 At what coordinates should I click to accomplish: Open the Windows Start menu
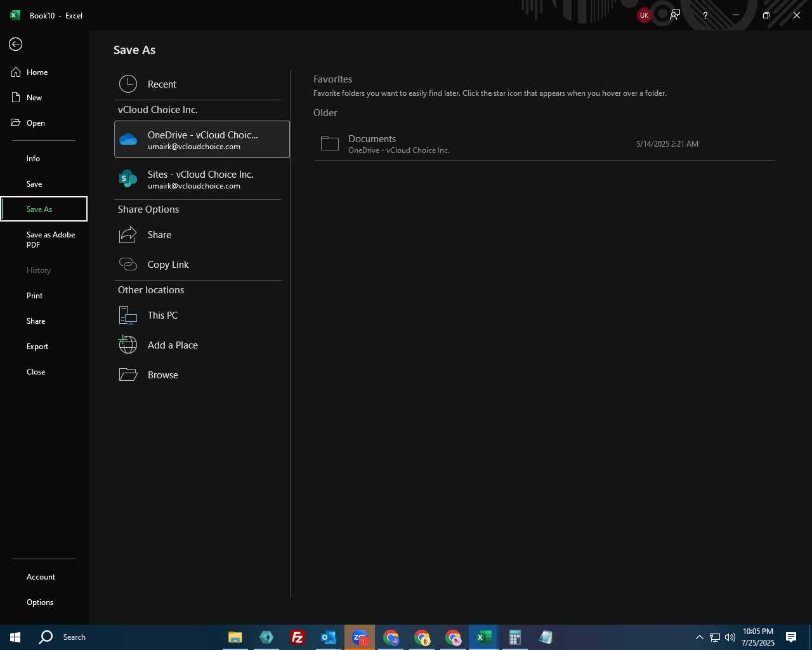(x=15, y=637)
